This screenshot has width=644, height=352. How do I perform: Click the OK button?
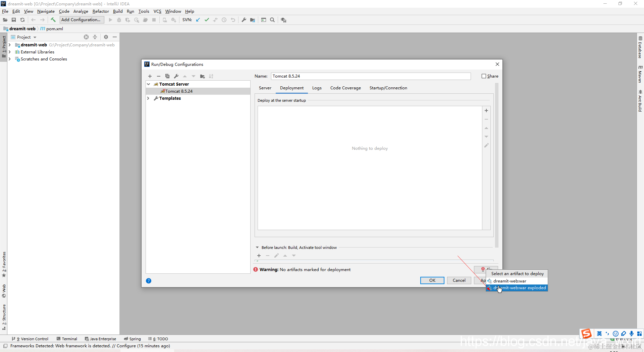(x=432, y=280)
